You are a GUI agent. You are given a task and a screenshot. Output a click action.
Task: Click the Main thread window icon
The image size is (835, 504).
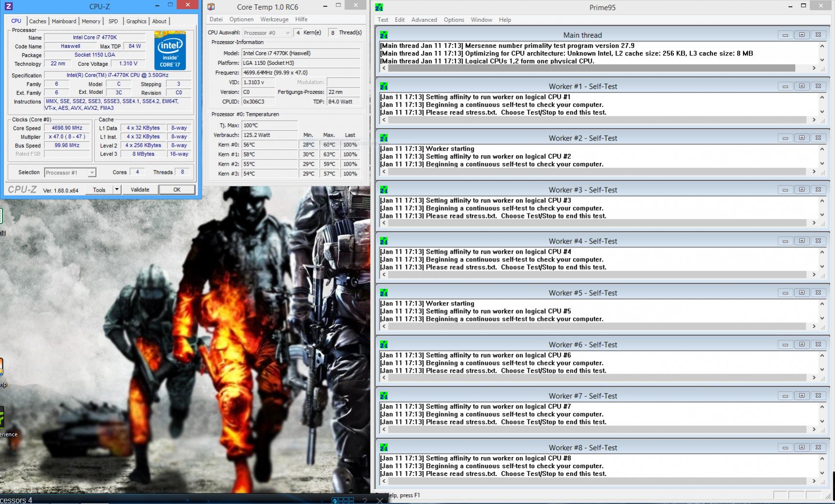[x=384, y=35]
